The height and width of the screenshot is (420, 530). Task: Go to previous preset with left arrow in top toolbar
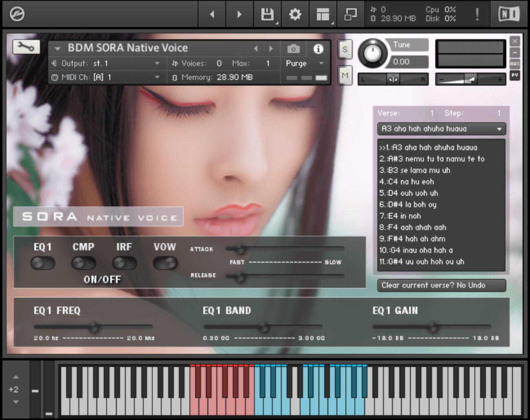coord(212,15)
